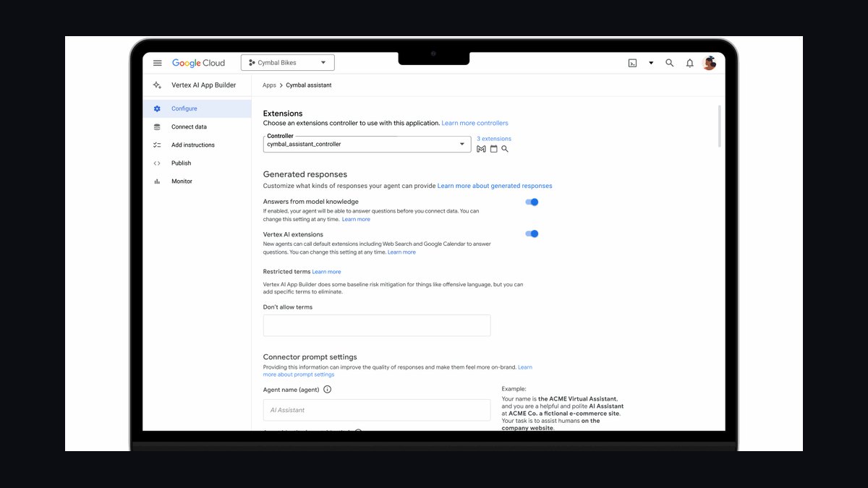Click the Monitor bar chart icon
Image resolution: width=868 pixels, height=488 pixels.
pyautogui.click(x=157, y=181)
